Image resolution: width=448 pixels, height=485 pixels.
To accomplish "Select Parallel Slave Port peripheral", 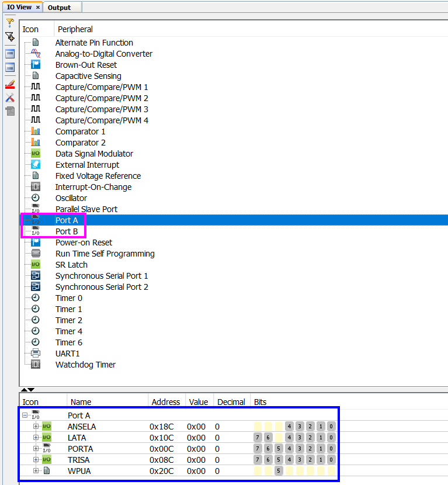I will pos(86,209).
